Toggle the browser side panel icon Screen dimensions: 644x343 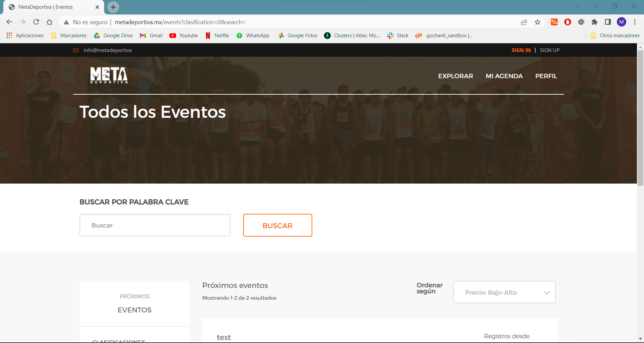coord(608,22)
